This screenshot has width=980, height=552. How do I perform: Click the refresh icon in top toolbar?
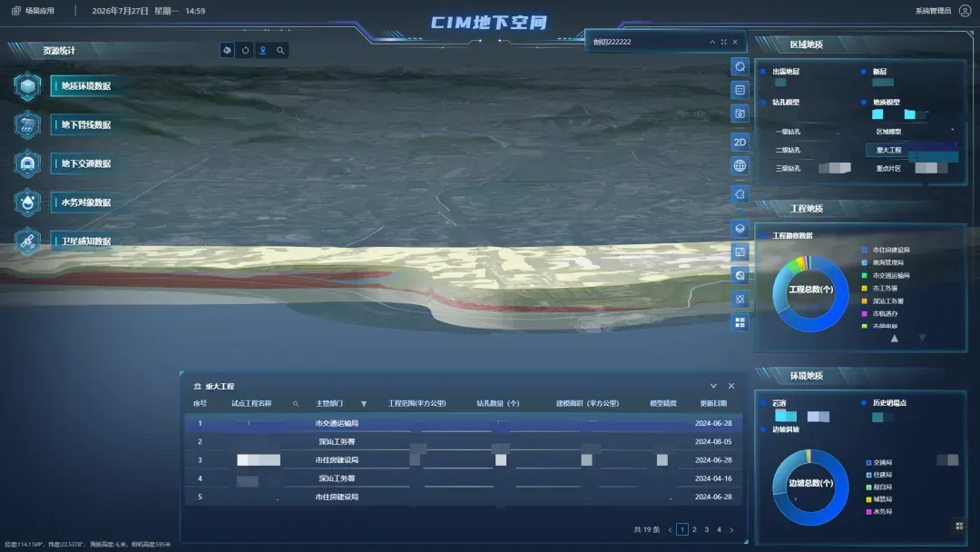point(245,50)
